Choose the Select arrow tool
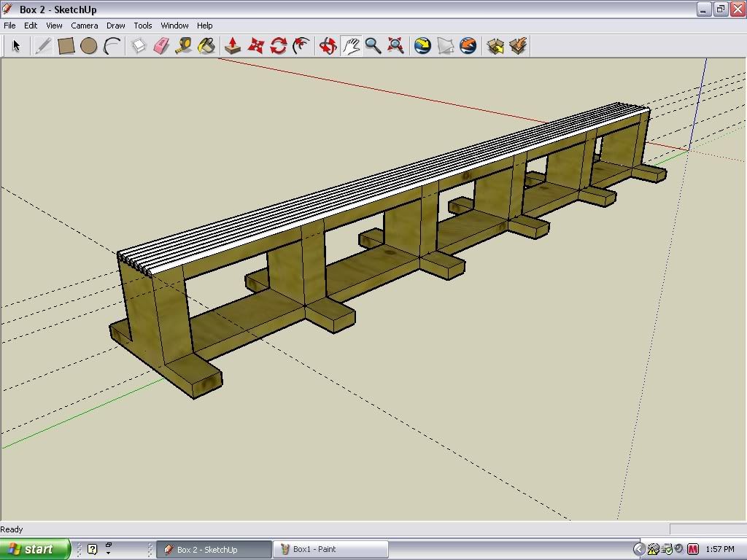Viewport: 747px width, 560px height. pyautogui.click(x=16, y=46)
